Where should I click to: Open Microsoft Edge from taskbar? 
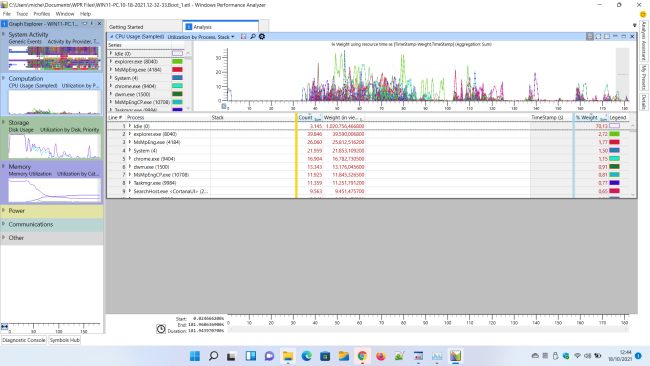[x=307, y=356]
